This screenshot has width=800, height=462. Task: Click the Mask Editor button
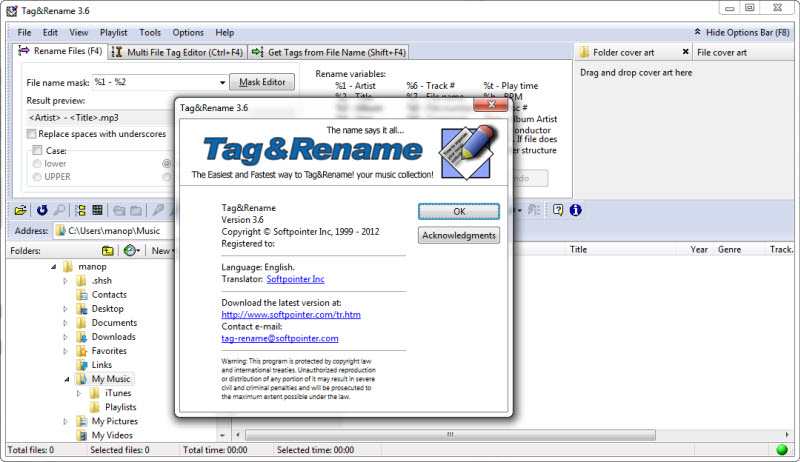coord(262,82)
